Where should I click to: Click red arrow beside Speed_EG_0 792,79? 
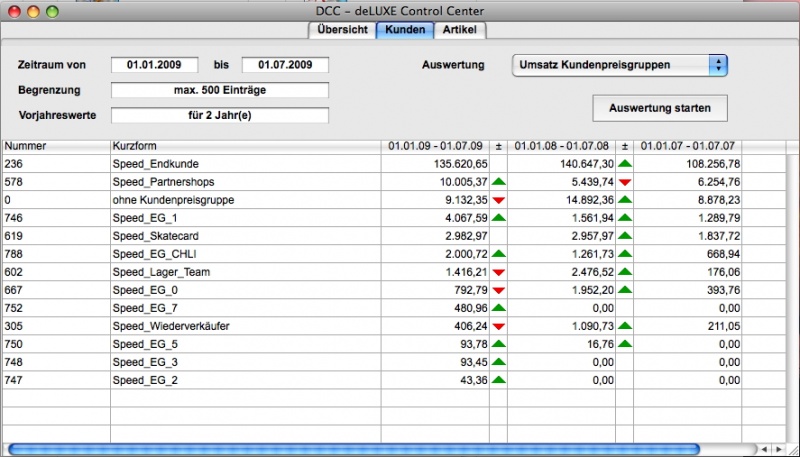point(498,289)
